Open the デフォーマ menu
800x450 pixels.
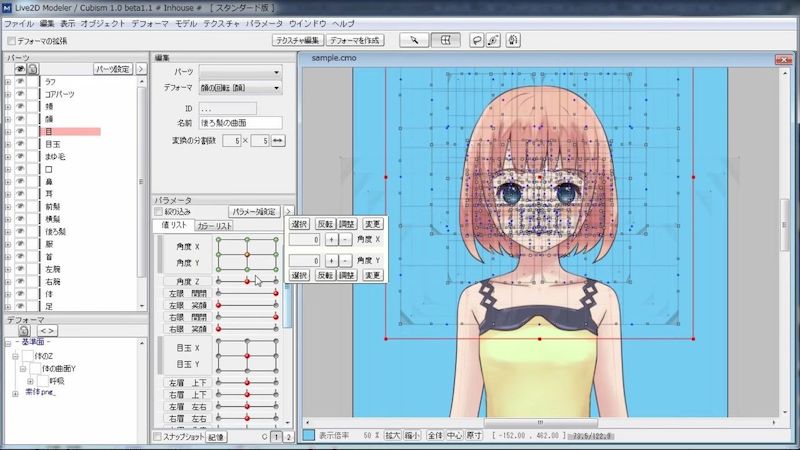pos(150,23)
